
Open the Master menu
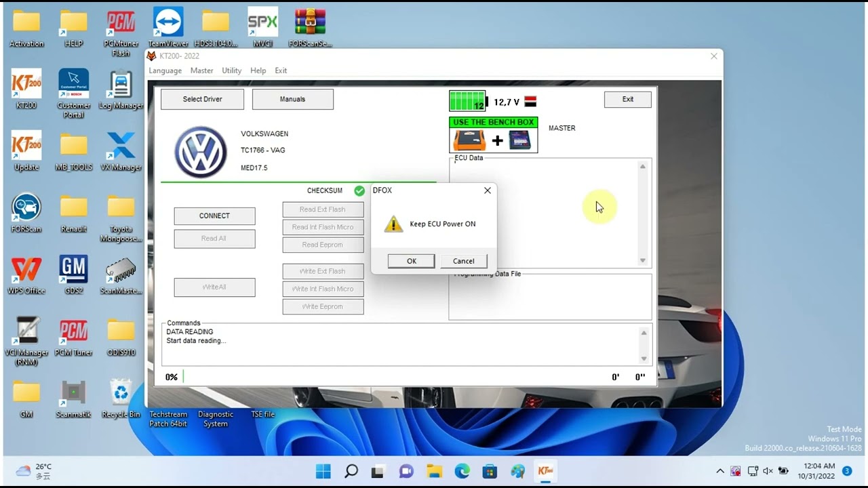point(202,70)
